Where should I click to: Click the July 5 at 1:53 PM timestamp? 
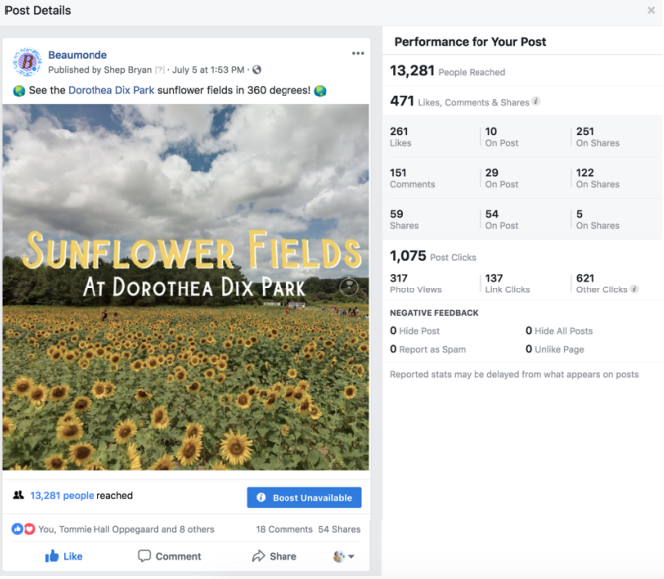pyautogui.click(x=208, y=70)
